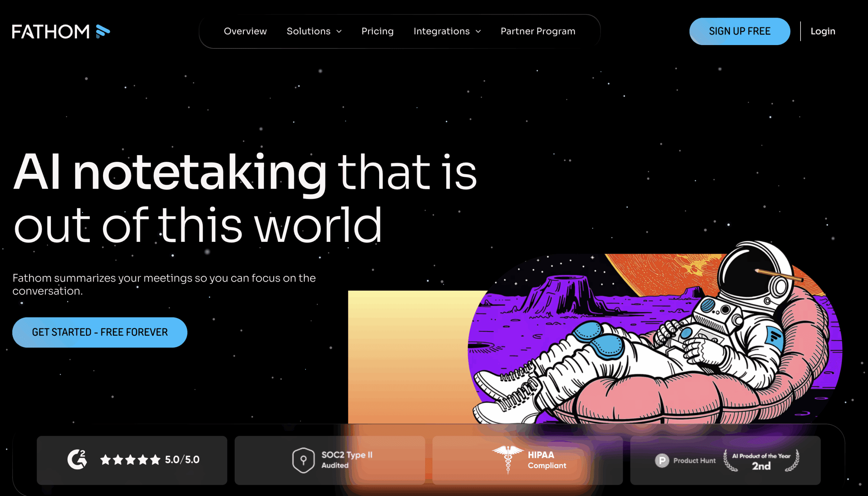The width and height of the screenshot is (868, 496).
Task: Expand the Integrations dropdown chevron
Action: pos(478,32)
